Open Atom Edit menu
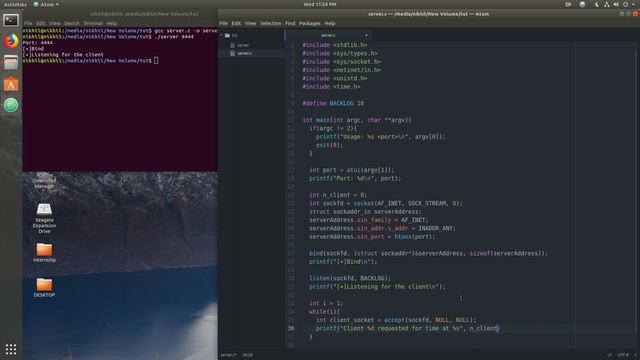 click(236, 24)
